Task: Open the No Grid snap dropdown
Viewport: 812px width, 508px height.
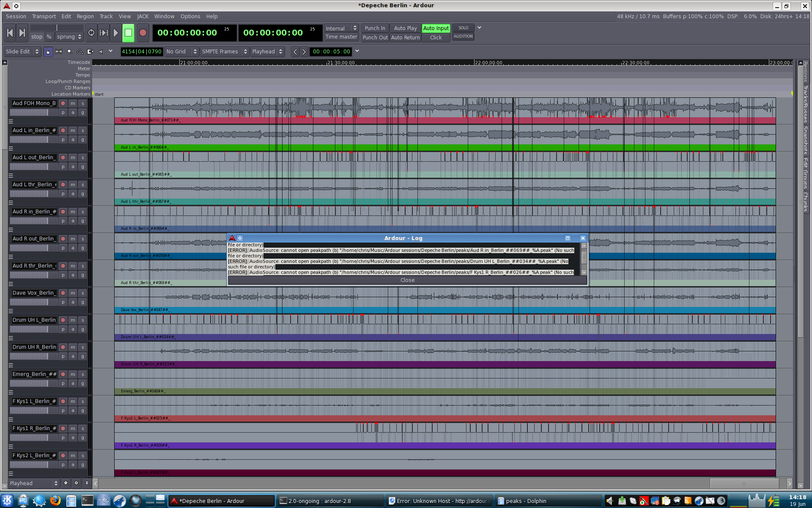Action: pyautogui.click(x=181, y=52)
